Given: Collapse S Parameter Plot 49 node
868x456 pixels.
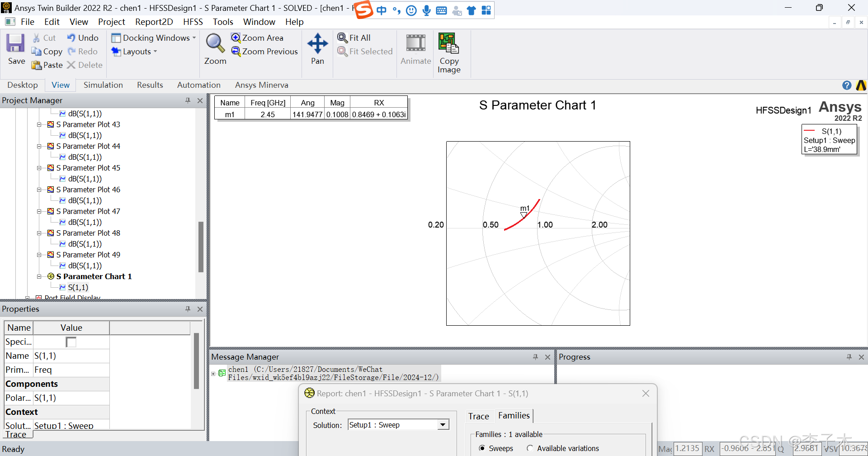Looking at the screenshot, I should click(39, 255).
